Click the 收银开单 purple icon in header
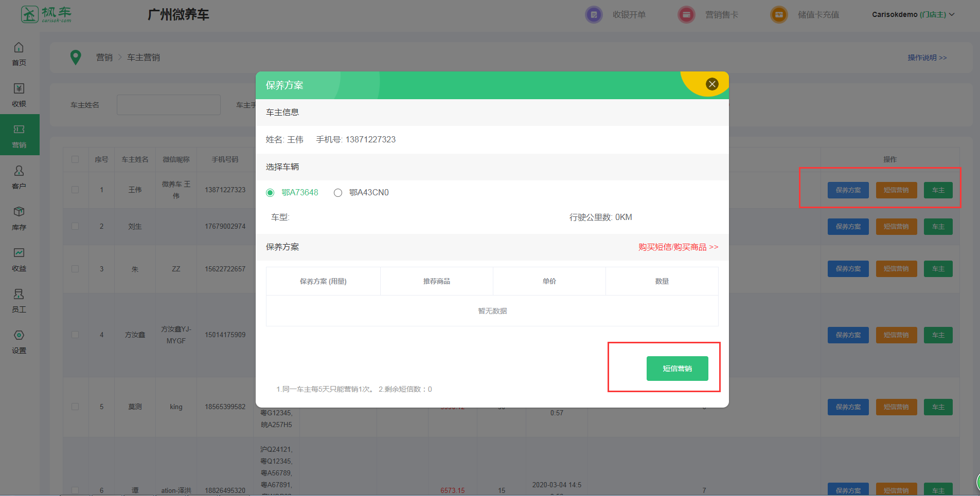This screenshot has width=980, height=496. (x=594, y=14)
